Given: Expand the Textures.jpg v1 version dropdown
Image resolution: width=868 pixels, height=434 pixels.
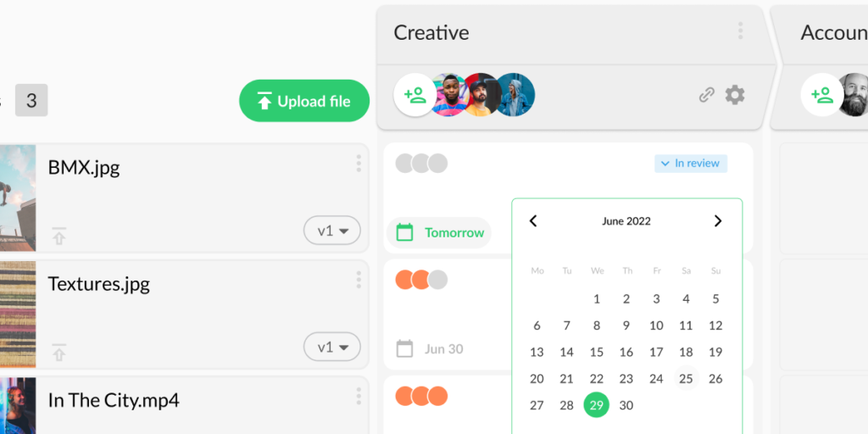Looking at the screenshot, I should [x=332, y=347].
